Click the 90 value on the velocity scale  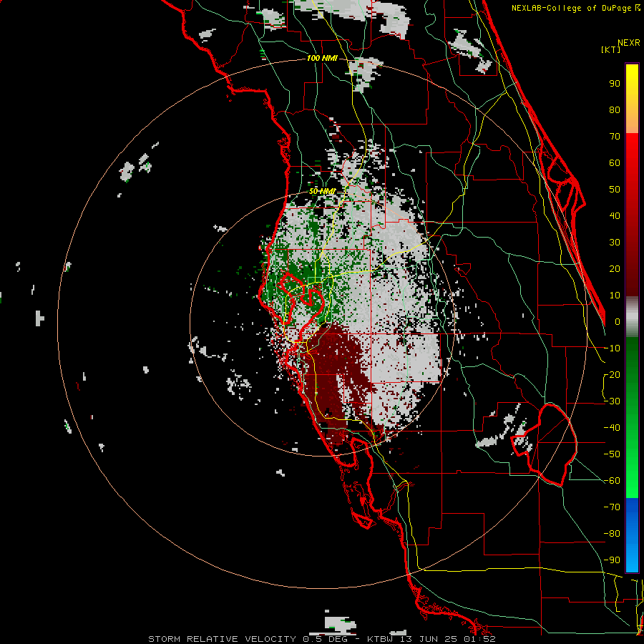(x=615, y=84)
